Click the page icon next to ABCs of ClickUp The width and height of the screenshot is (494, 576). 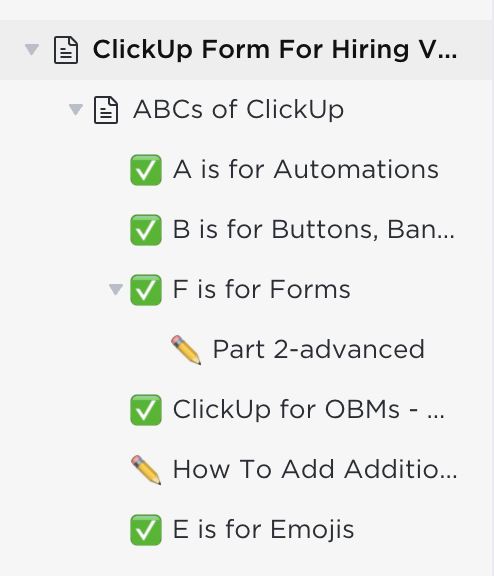106,110
